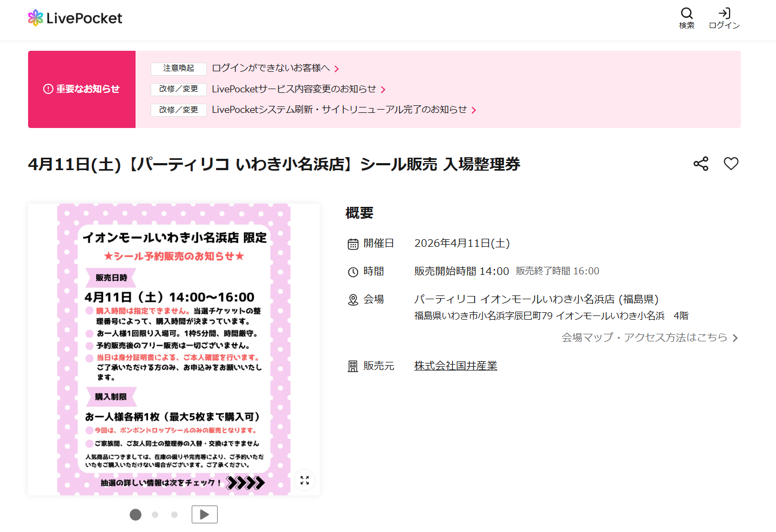
Task: Share this event via the share icon
Action: click(x=700, y=163)
